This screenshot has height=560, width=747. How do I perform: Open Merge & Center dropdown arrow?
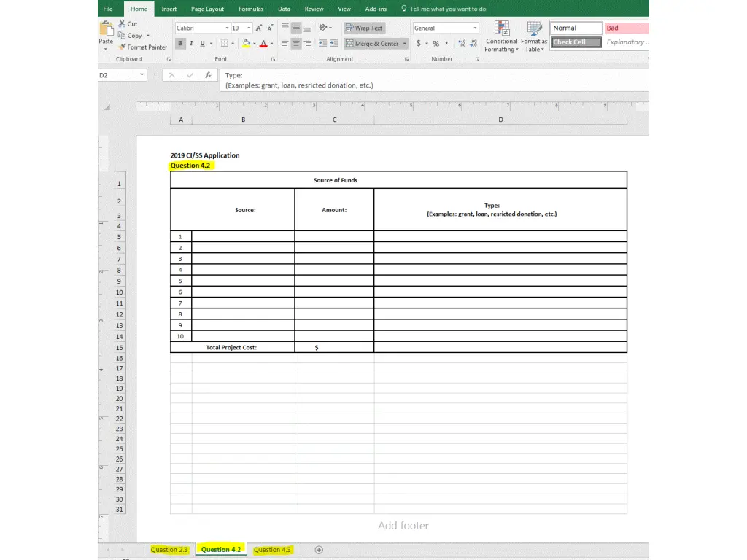click(404, 43)
